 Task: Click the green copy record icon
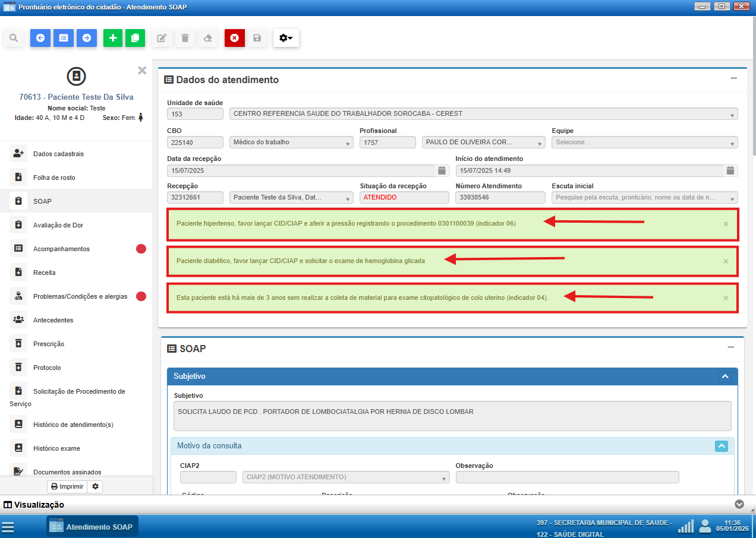coord(135,38)
